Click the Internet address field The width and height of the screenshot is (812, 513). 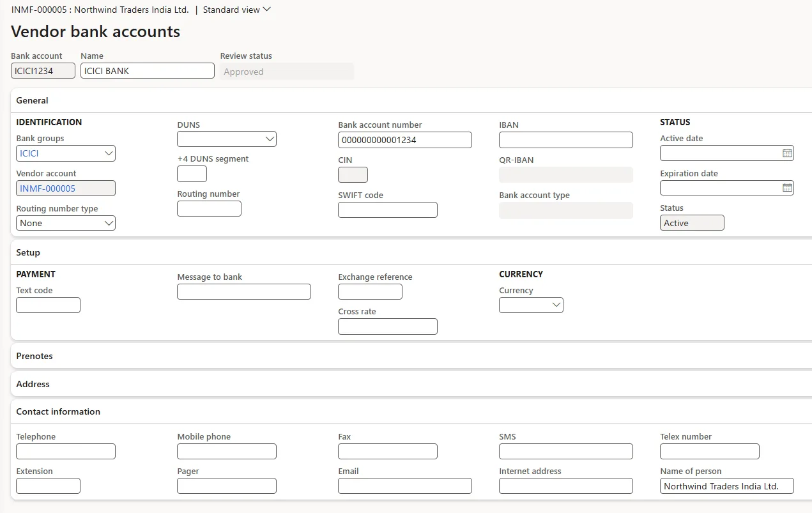click(566, 486)
